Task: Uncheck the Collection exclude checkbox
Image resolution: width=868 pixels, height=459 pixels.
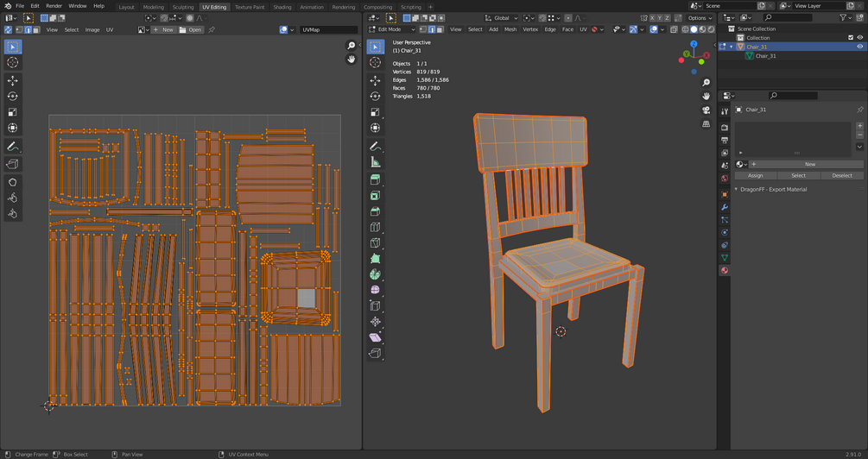Action: pyautogui.click(x=850, y=38)
